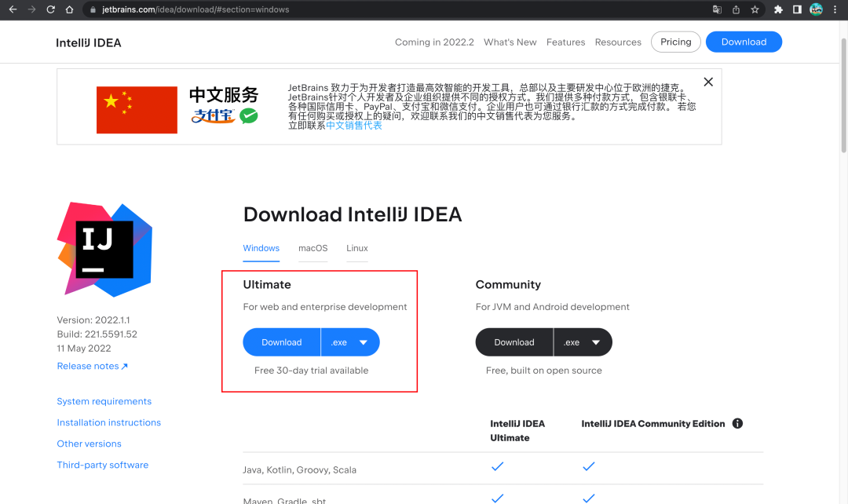The width and height of the screenshot is (848, 504).
Task: Select the Windows tab
Action: (261, 248)
